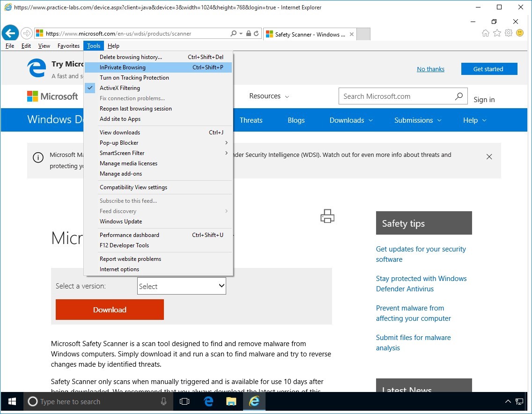The height and width of the screenshot is (414, 532).
Task: Open Favorites star icon
Action: [x=497, y=33]
